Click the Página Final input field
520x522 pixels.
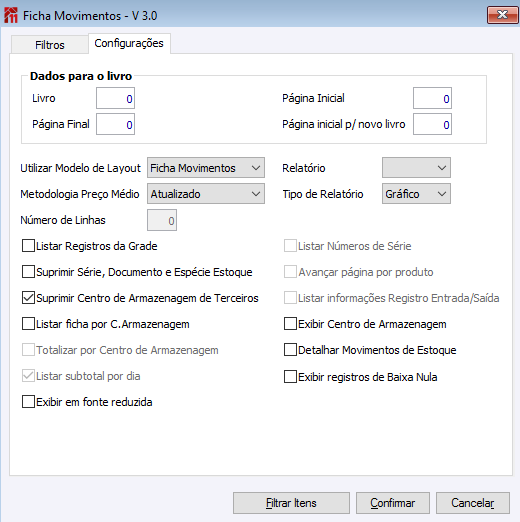[x=115, y=124]
